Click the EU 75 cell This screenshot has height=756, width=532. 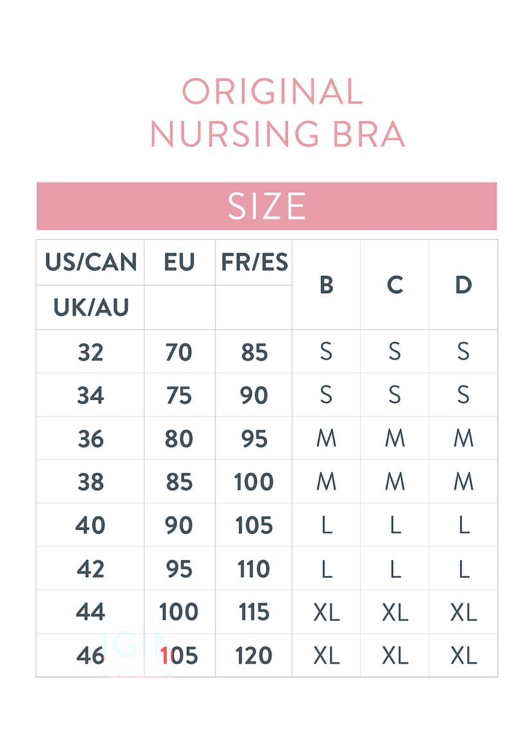179,396
